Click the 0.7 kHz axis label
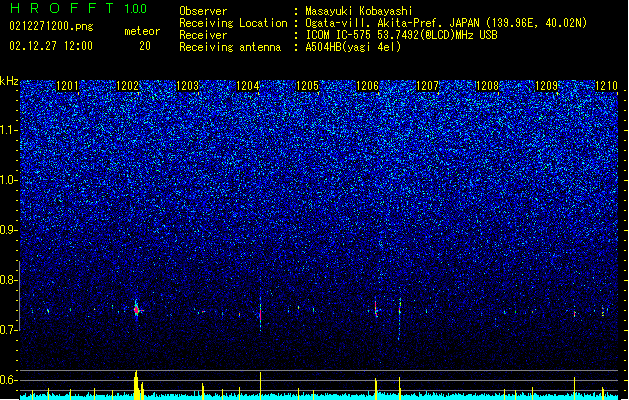This screenshot has height=400, width=629. pyautogui.click(x=9, y=330)
